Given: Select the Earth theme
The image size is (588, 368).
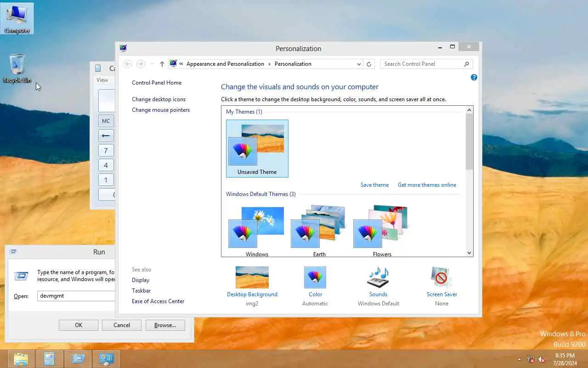Looking at the screenshot, I should click(x=319, y=230).
